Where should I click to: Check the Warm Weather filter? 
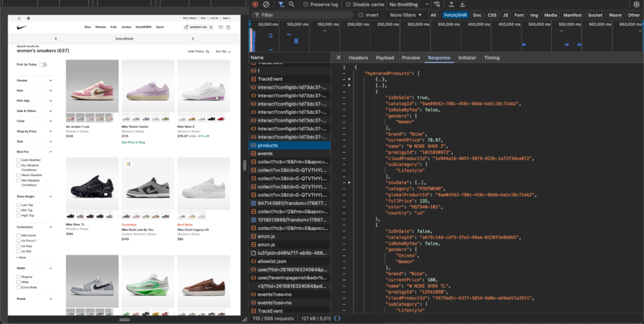18,176
